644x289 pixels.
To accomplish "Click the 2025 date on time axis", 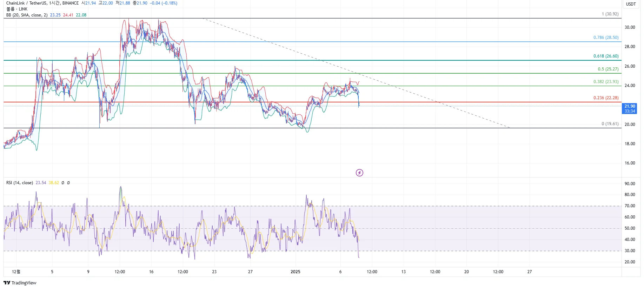I will (296, 272).
